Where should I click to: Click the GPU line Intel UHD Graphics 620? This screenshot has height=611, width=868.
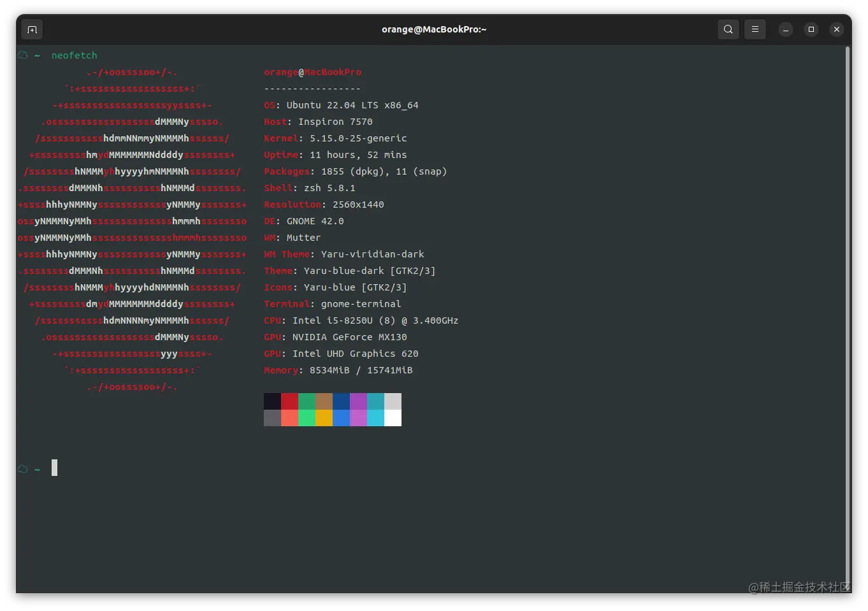click(x=342, y=354)
